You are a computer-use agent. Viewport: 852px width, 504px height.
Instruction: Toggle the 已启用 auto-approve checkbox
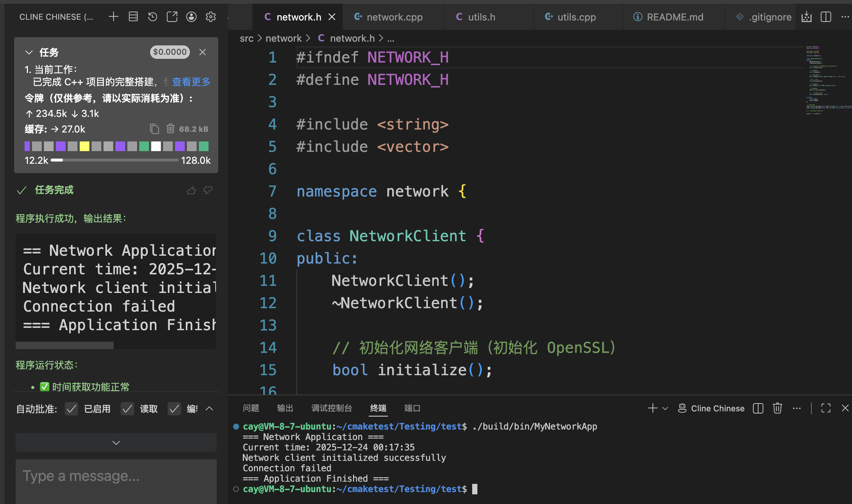pyautogui.click(x=71, y=409)
